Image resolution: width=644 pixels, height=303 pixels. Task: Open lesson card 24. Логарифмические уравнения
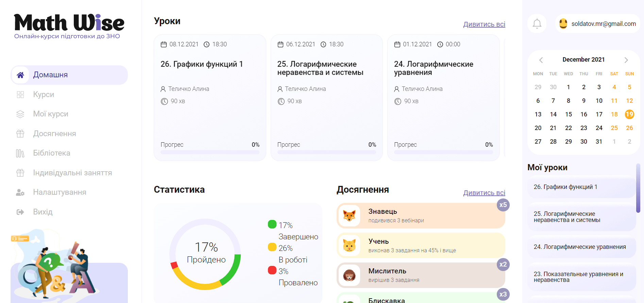(x=443, y=98)
